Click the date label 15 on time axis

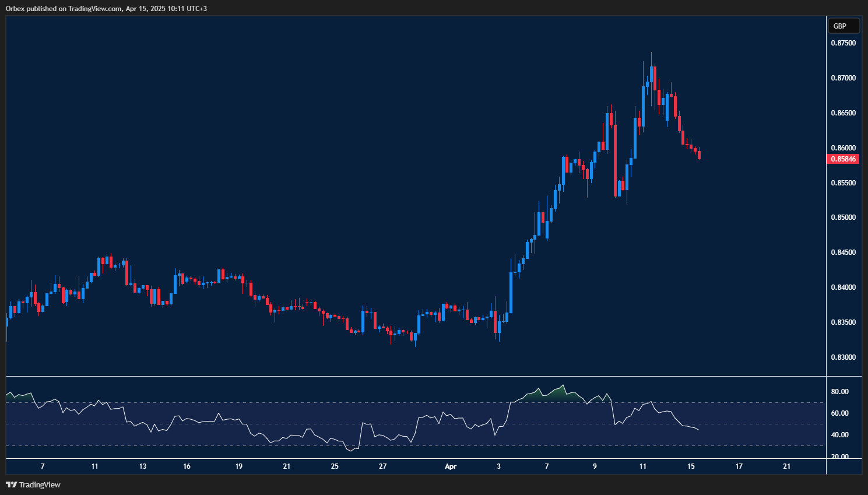691,466
